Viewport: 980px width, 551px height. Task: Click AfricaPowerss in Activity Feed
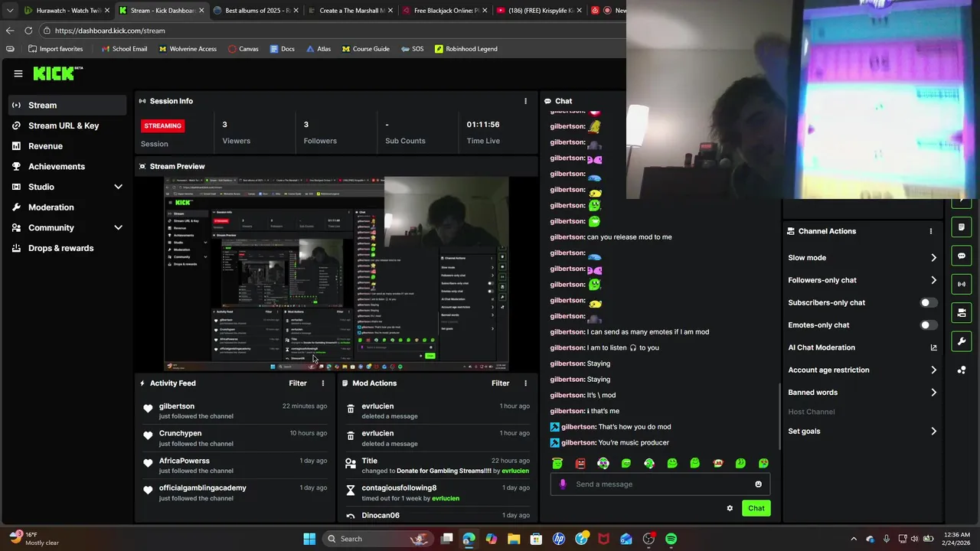(x=184, y=461)
